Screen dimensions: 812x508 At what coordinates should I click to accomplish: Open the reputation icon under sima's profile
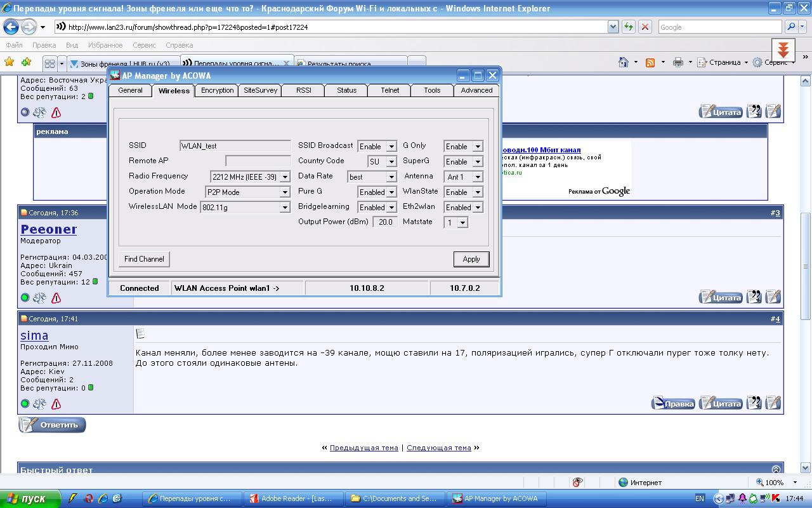(x=40, y=404)
